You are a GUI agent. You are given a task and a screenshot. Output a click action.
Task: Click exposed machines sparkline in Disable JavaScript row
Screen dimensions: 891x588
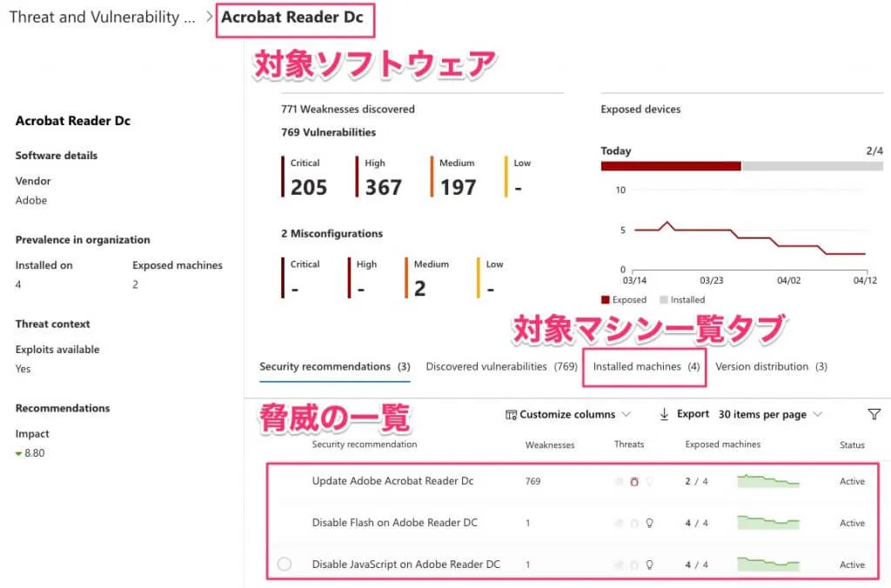tap(768, 565)
